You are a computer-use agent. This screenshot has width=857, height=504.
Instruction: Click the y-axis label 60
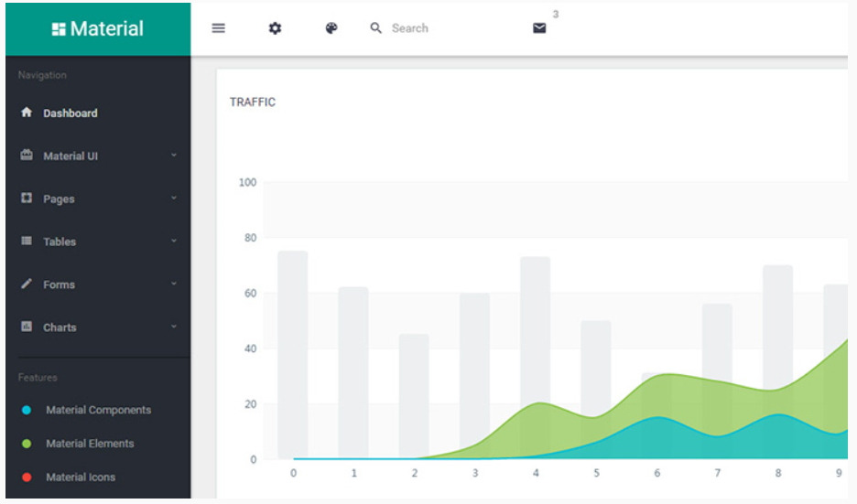click(250, 294)
